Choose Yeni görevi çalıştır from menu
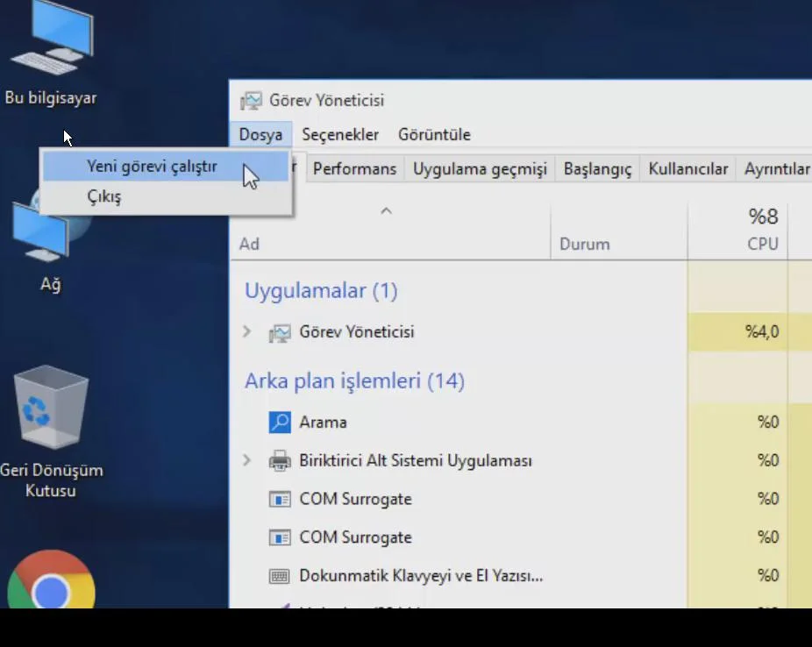Image resolution: width=812 pixels, height=647 pixels. tap(152, 166)
